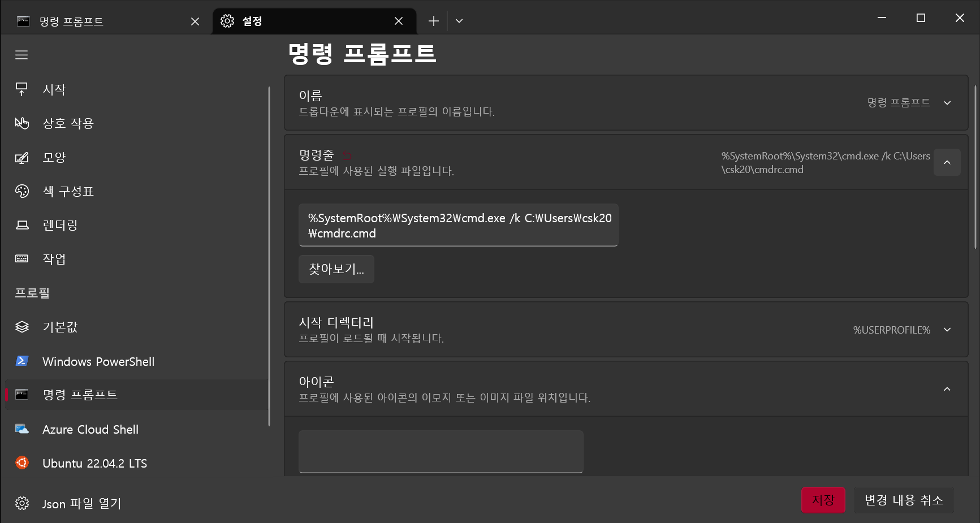This screenshot has height=523, width=980.
Task: Click the icon path input field
Action: (441, 452)
